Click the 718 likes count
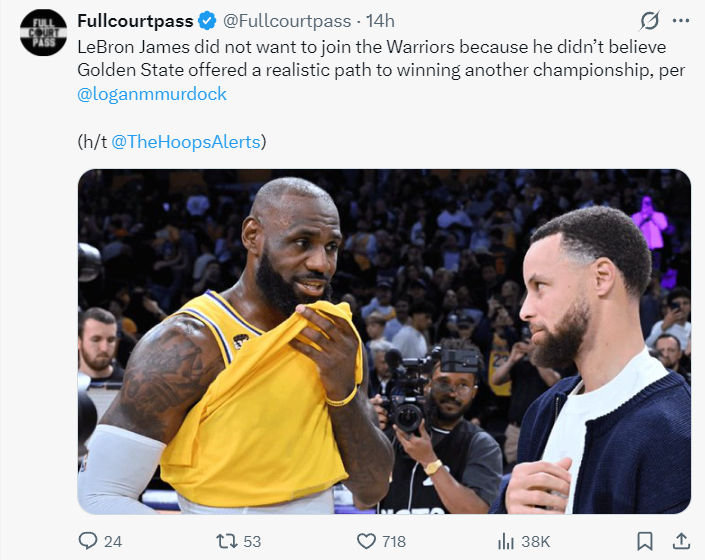705x560 pixels. [x=394, y=542]
